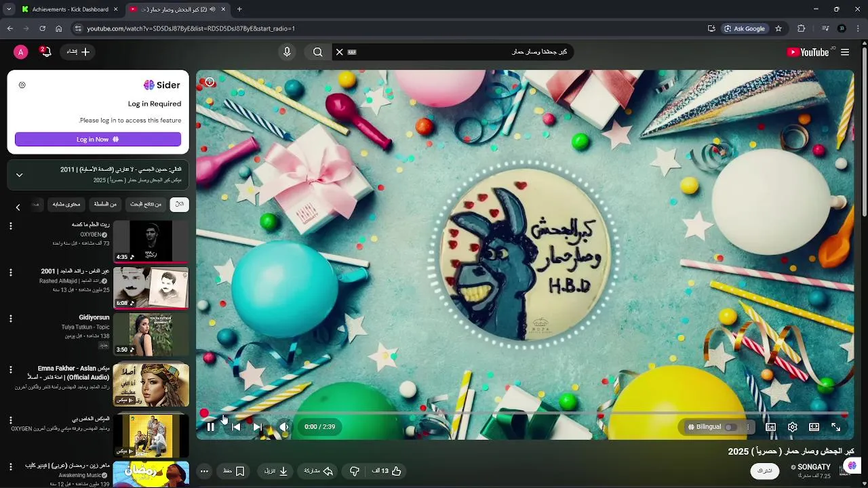Open tab search dropdown arrow
Image resolution: width=868 pixels, height=488 pixels.
pyautogui.click(x=9, y=9)
